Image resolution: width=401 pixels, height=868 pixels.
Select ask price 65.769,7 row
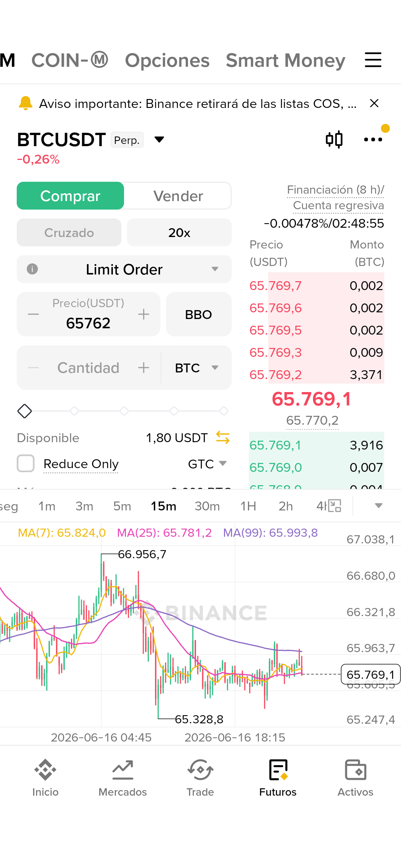point(317,286)
